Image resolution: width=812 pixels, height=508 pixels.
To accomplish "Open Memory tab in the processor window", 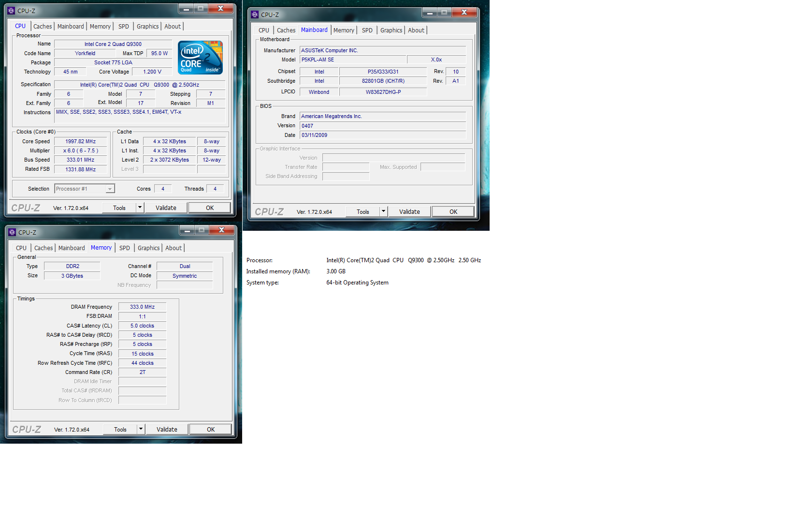I will click(100, 27).
